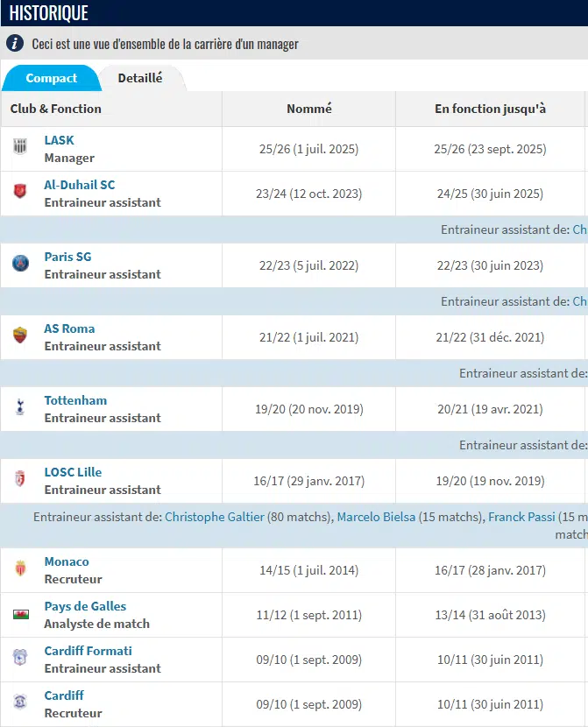Click the Nommé column header
The height and width of the screenshot is (727, 588).
[309, 109]
